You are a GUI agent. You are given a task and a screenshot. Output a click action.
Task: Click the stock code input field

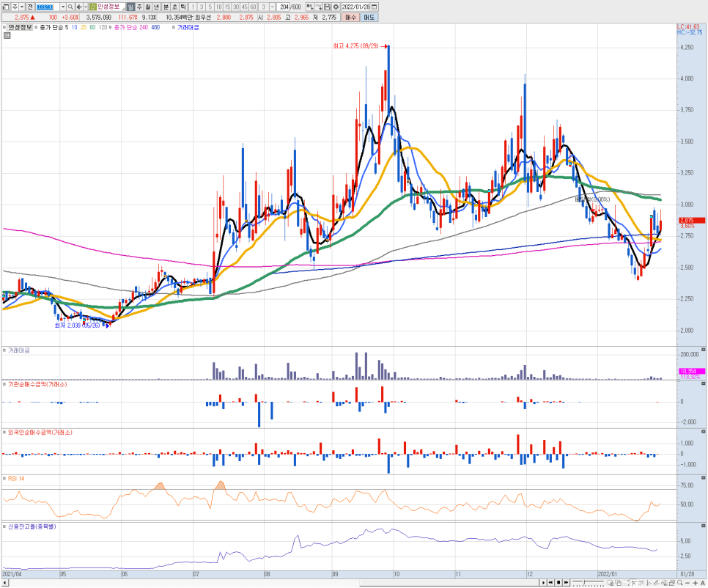pyautogui.click(x=48, y=7)
